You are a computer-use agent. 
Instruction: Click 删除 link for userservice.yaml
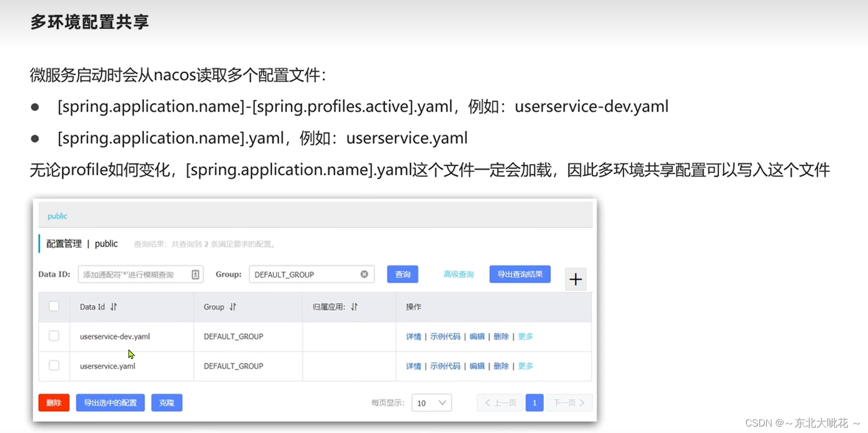pos(501,366)
